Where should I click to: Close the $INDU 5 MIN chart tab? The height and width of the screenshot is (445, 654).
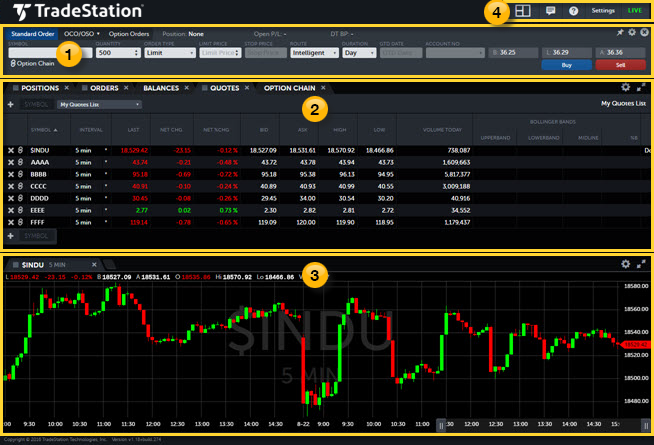(x=94, y=264)
